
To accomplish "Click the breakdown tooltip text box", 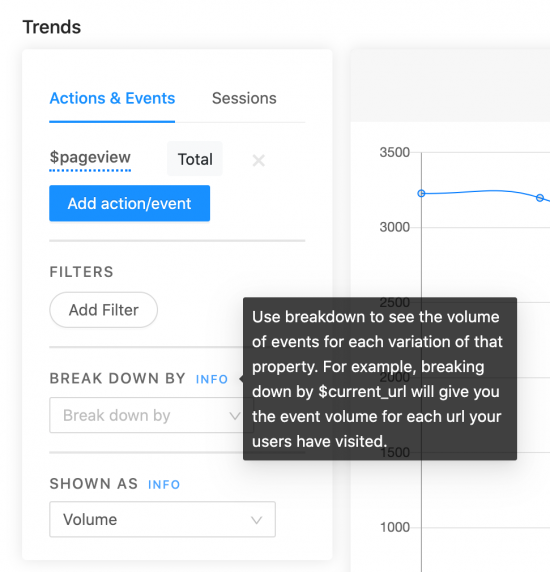I will [380, 379].
